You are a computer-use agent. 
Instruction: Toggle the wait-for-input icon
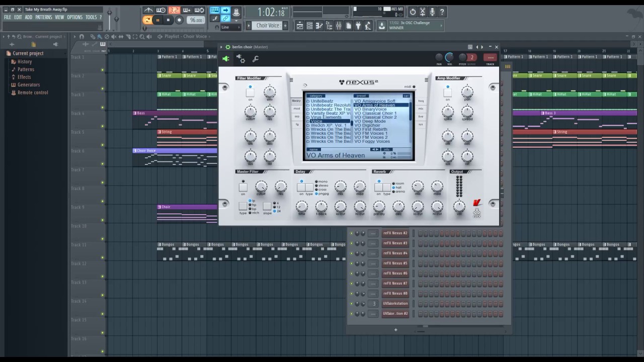(161, 11)
